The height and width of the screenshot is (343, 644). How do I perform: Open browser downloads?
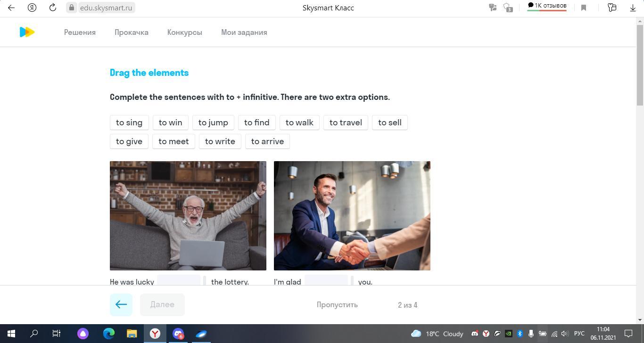tap(633, 8)
